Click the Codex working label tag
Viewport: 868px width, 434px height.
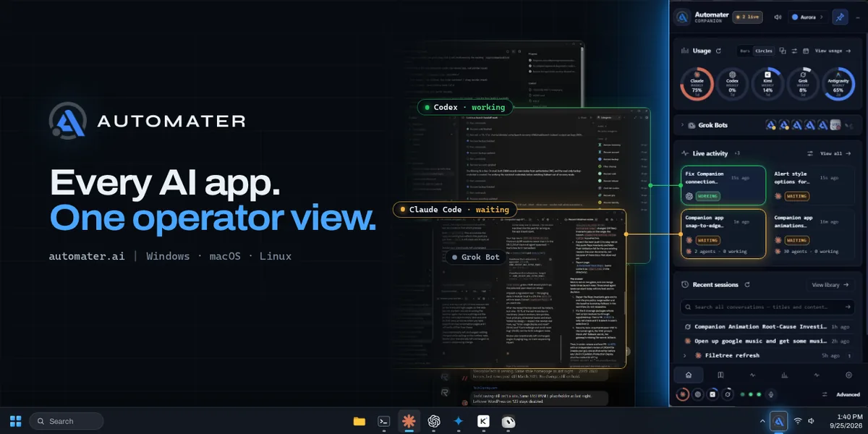pyautogui.click(x=466, y=107)
